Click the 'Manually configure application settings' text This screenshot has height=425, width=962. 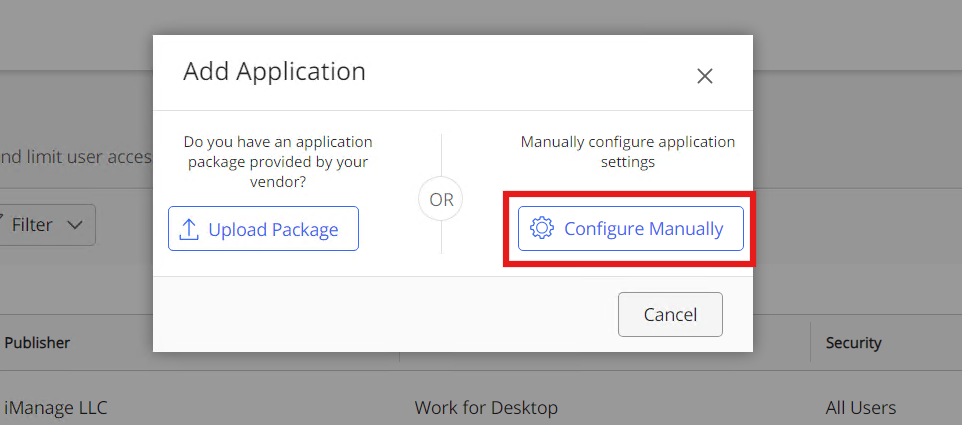click(x=627, y=151)
